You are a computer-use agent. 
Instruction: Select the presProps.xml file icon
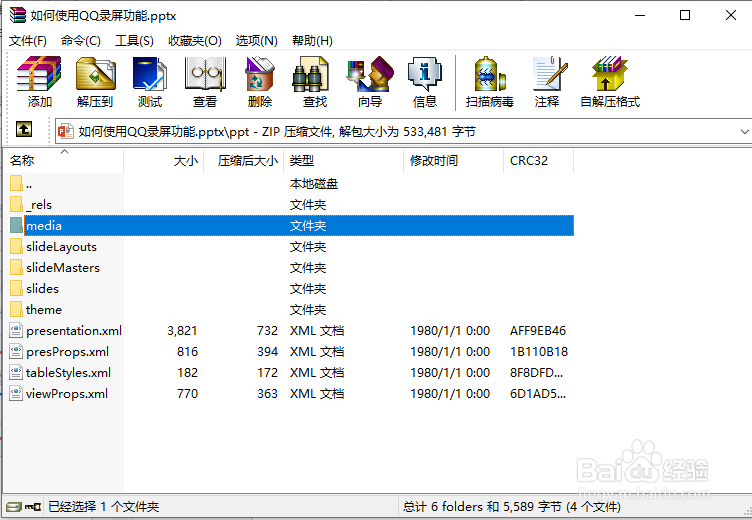(16, 352)
